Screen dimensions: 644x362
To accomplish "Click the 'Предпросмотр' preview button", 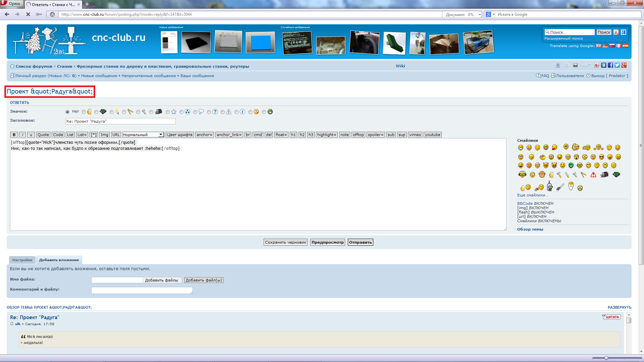I will pyautogui.click(x=327, y=242).
